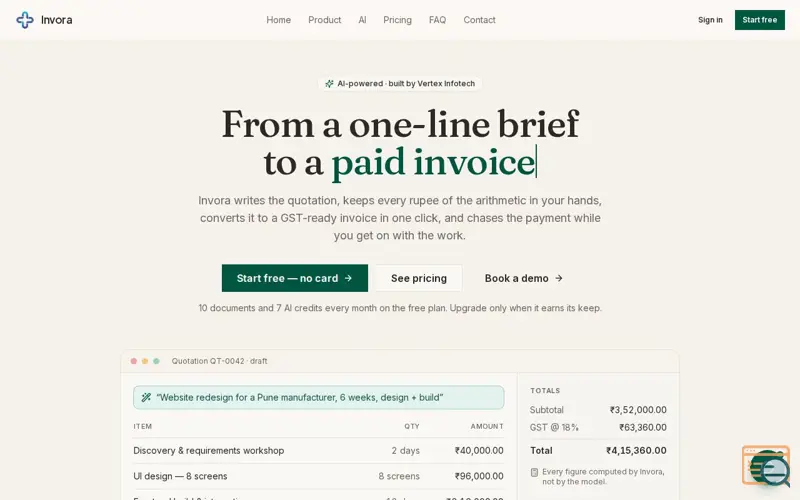Click the 'Start free' header button
The image size is (800, 500).
point(760,20)
